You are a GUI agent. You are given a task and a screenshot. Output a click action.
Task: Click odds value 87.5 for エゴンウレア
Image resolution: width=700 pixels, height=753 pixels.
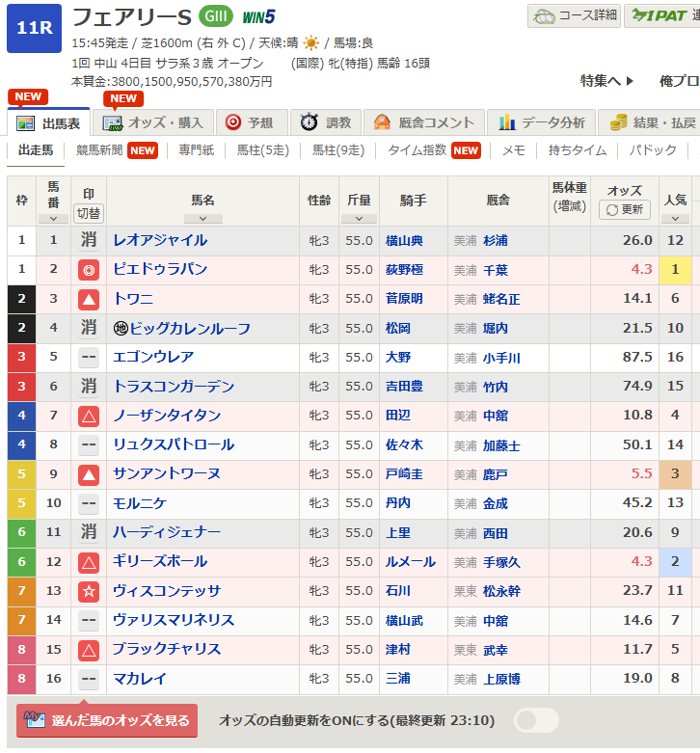click(637, 357)
